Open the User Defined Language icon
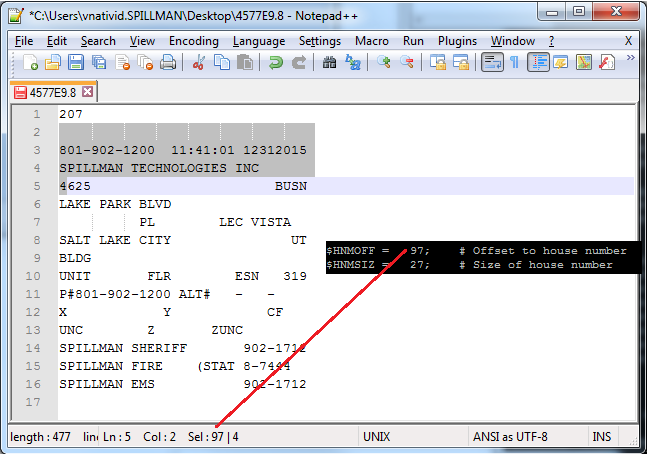Viewport: 647px width, 454px height. [x=561, y=63]
